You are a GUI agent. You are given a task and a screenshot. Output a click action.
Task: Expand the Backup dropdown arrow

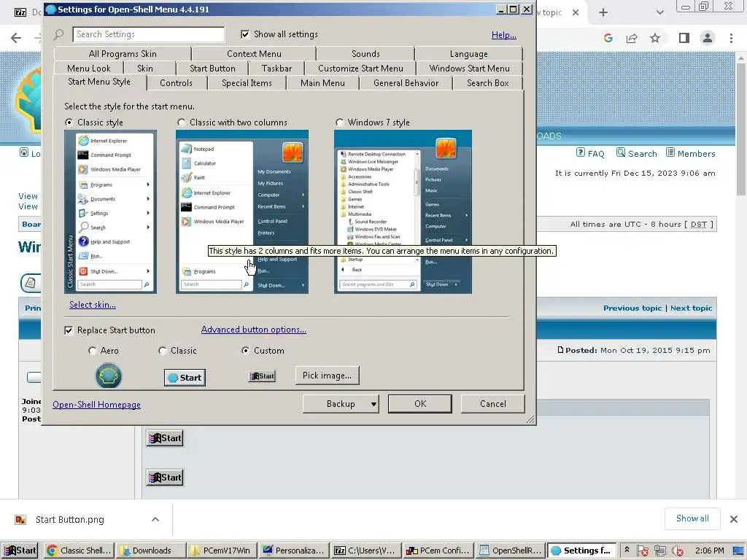[x=374, y=404]
